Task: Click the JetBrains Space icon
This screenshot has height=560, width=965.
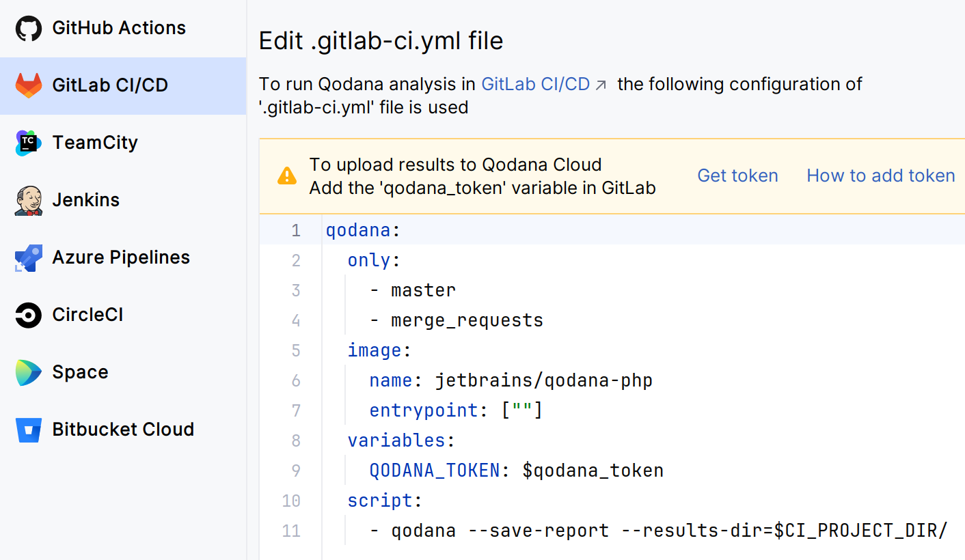Action: coord(27,372)
